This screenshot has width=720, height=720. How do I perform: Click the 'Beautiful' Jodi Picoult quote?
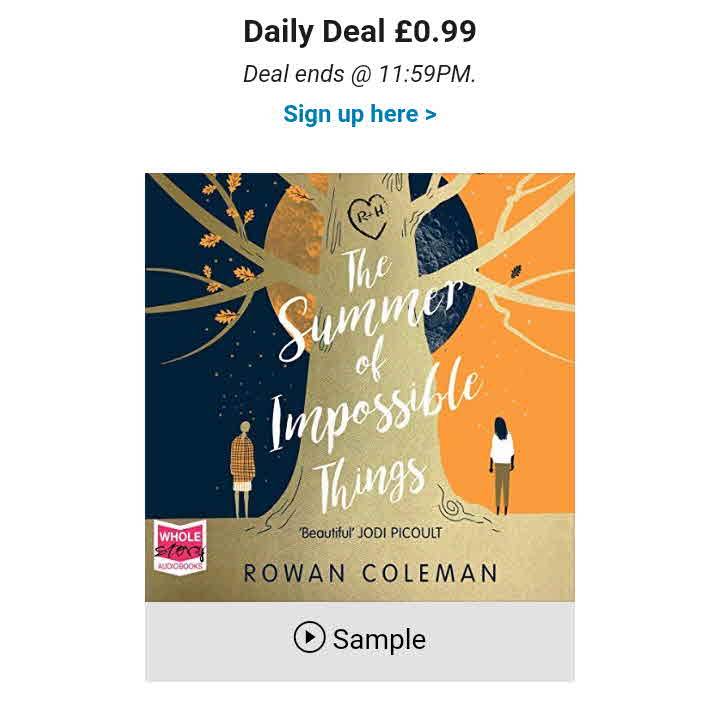[370, 533]
